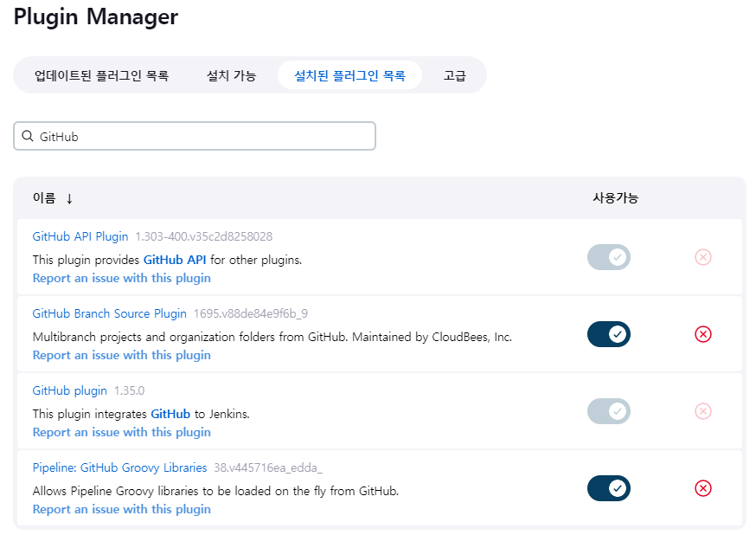Follow bold GitHub link in Jenkins description
Screen dimensions: 756x535
point(170,414)
